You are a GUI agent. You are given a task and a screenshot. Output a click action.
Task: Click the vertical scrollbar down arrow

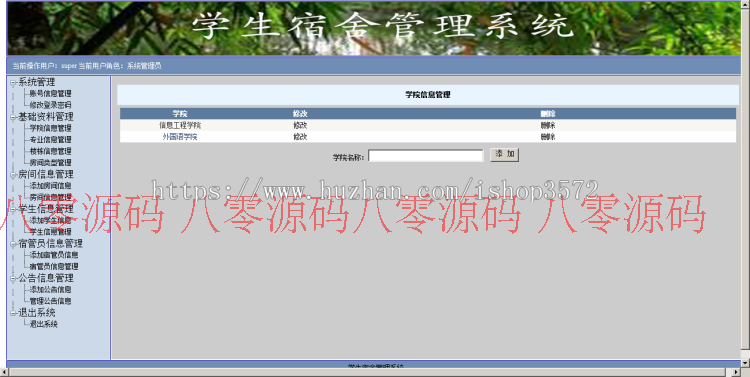[745, 363]
